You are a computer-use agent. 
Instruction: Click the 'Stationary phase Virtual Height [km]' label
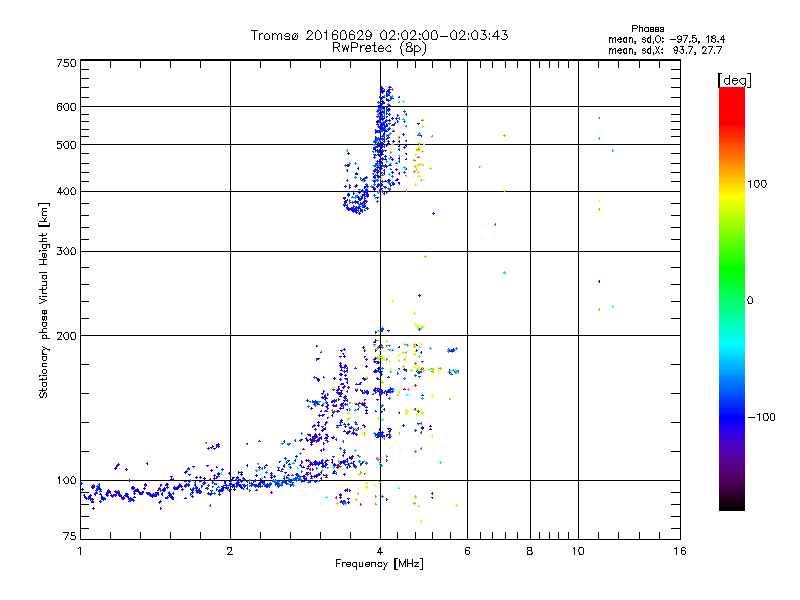pos(44,300)
